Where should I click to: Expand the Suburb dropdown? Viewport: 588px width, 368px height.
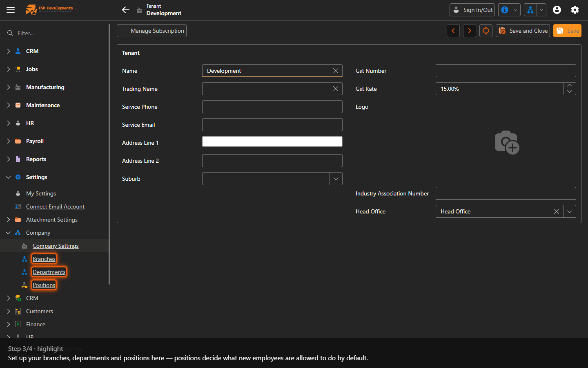336,179
